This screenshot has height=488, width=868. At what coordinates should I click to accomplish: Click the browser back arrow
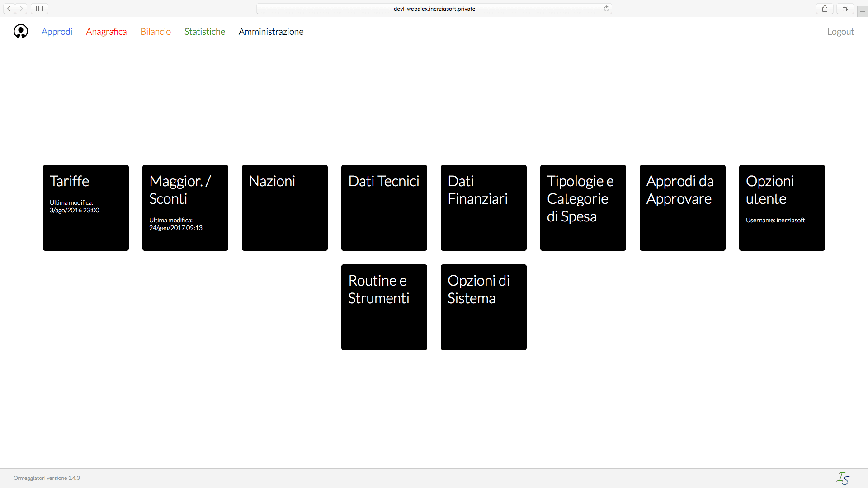[9, 9]
